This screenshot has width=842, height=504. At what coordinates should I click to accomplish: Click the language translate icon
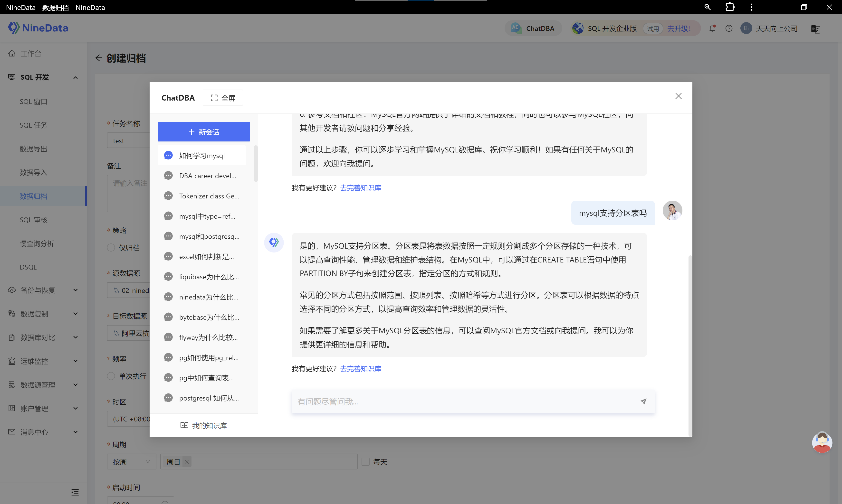(x=815, y=29)
